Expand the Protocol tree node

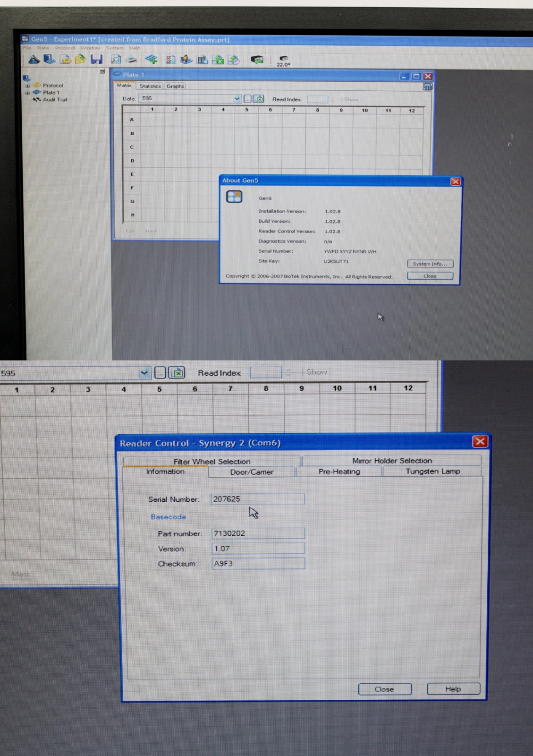pos(27,86)
